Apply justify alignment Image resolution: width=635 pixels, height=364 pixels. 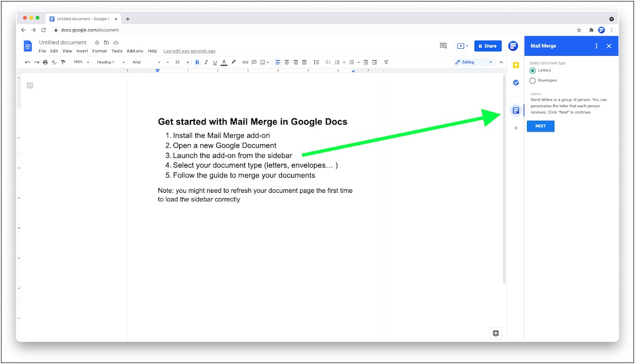click(x=304, y=62)
